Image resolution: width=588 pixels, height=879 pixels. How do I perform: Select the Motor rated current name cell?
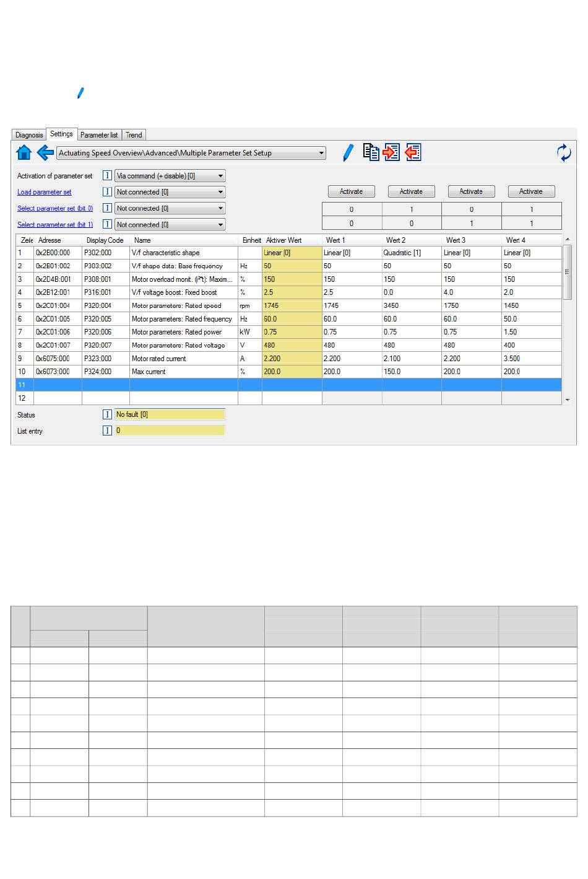[x=184, y=359]
